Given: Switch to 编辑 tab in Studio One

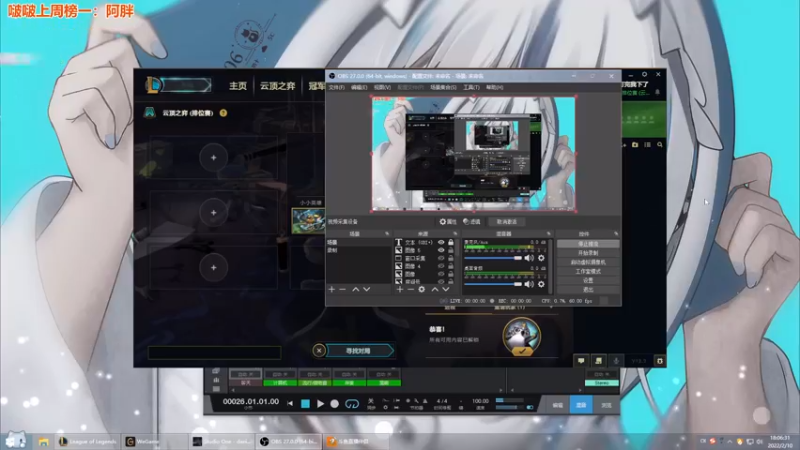Looking at the screenshot, I should pyautogui.click(x=558, y=405).
